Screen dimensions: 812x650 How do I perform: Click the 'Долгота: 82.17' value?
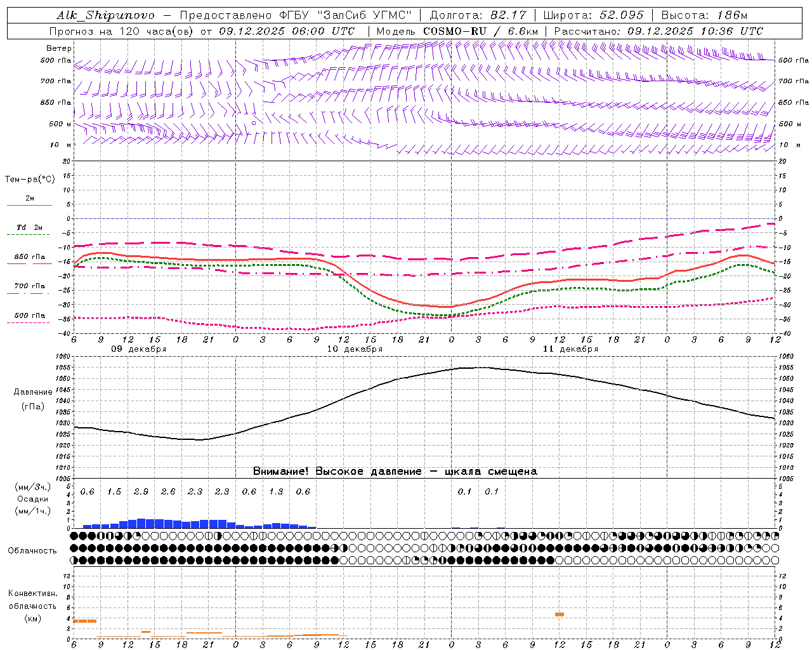[x=478, y=15]
